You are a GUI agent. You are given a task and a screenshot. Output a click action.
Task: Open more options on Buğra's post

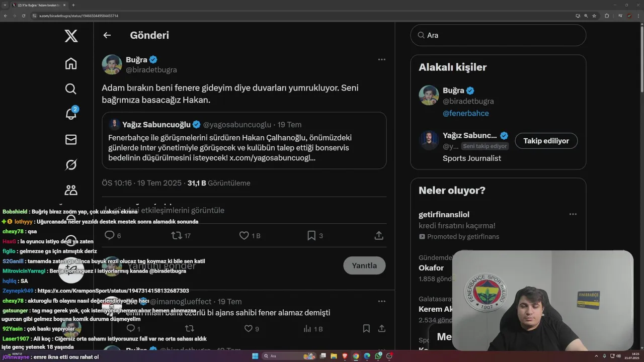pos(382,59)
